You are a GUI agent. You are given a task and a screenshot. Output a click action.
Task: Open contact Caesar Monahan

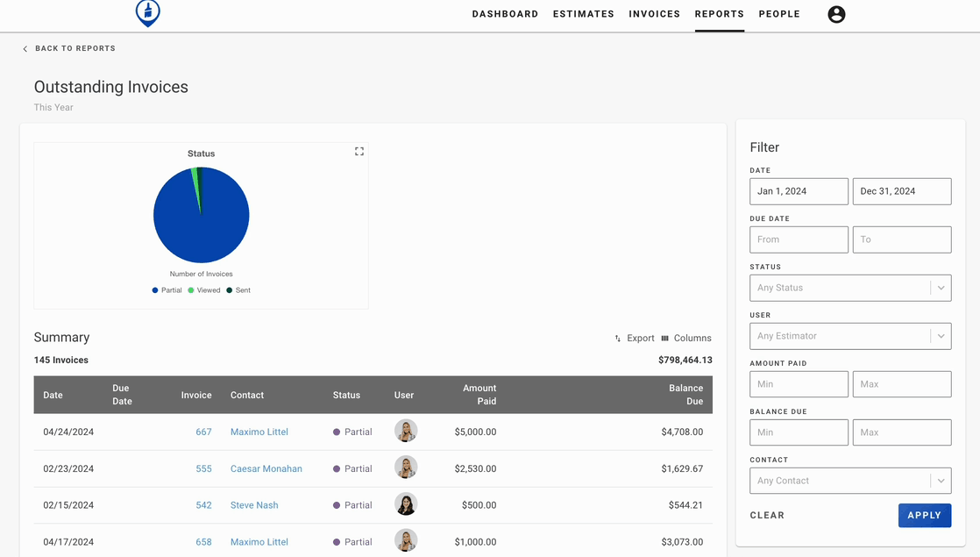pos(266,469)
